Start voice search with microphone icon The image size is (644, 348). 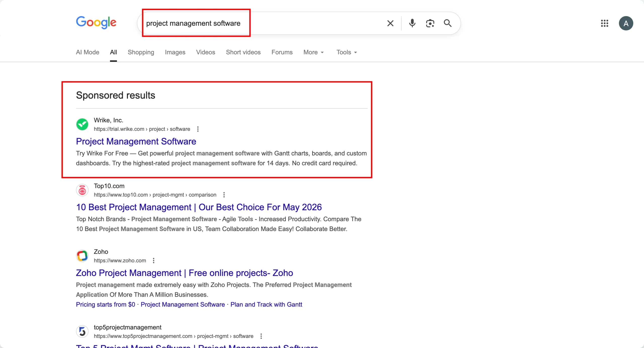[x=412, y=23]
